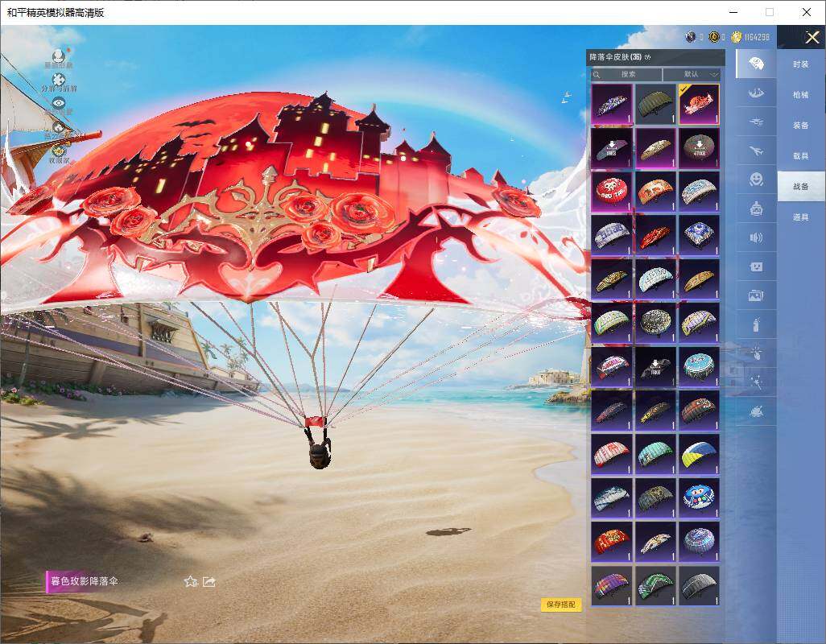The image size is (826, 644).
Task: Click the 搜索 search field
Action: coord(626,74)
